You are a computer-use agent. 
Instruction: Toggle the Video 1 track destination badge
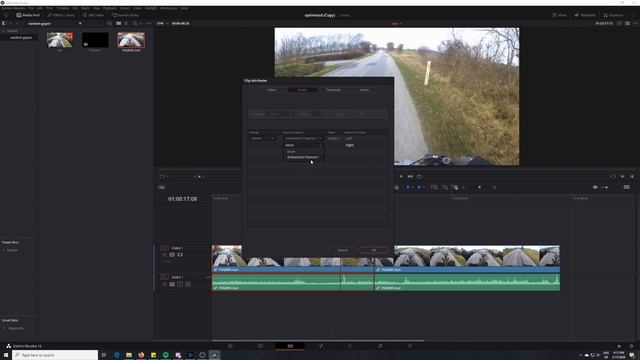coord(164,248)
